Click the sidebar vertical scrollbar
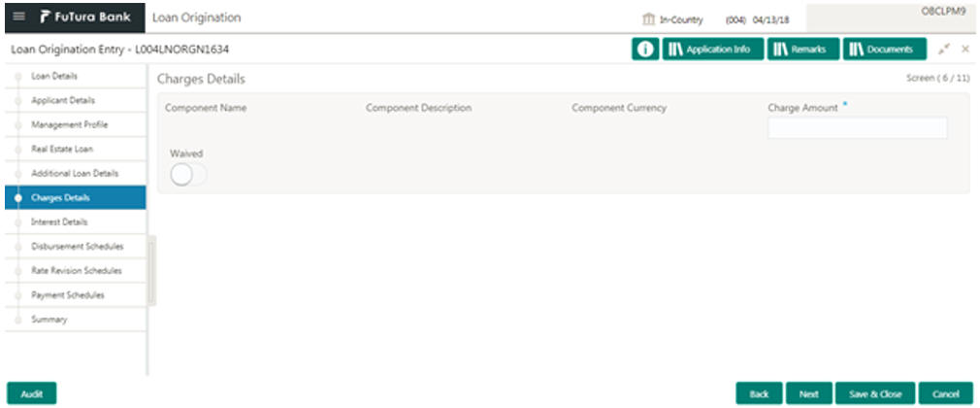Screen dimensions: 980x408 (152, 270)
